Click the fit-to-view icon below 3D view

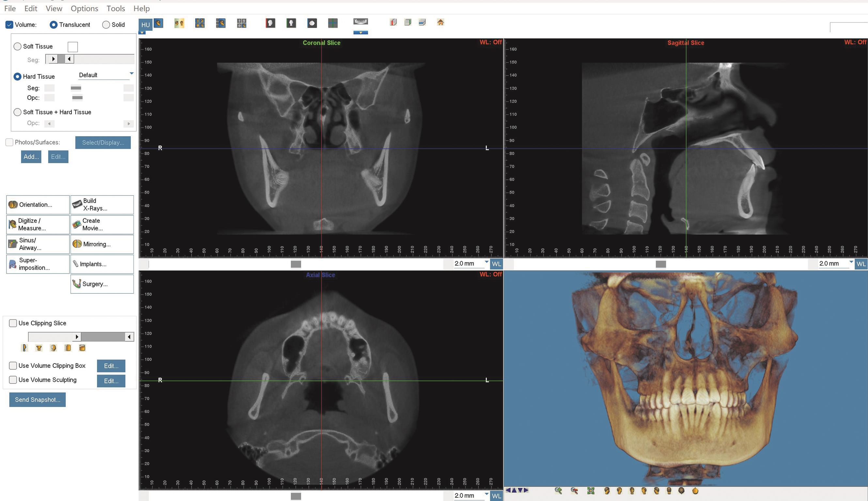tap(591, 491)
